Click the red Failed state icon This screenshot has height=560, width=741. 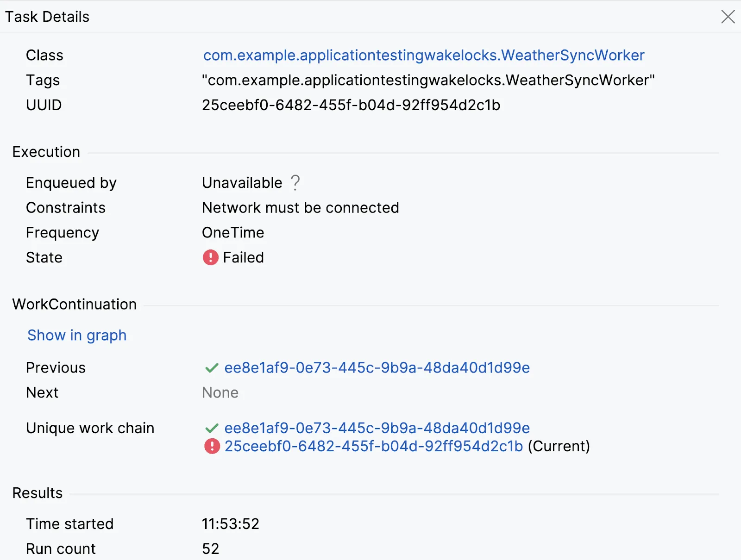[x=210, y=257]
